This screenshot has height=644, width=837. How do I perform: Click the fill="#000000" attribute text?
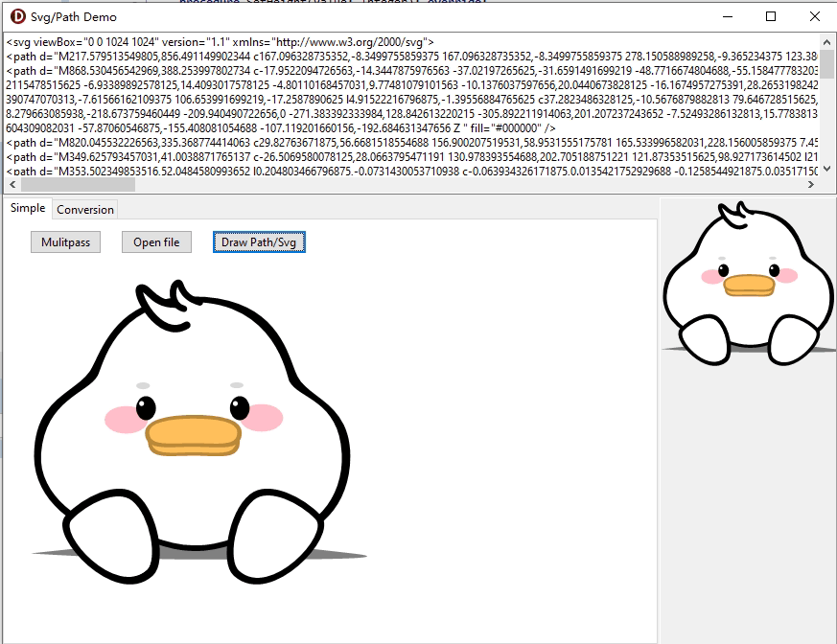click(506, 128)
